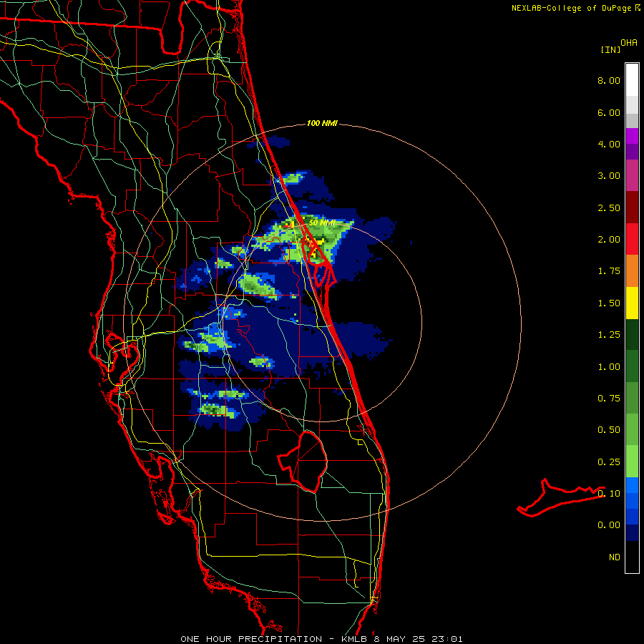
Task: Select the yellow swatch in the legend
Action: [632, 303]
